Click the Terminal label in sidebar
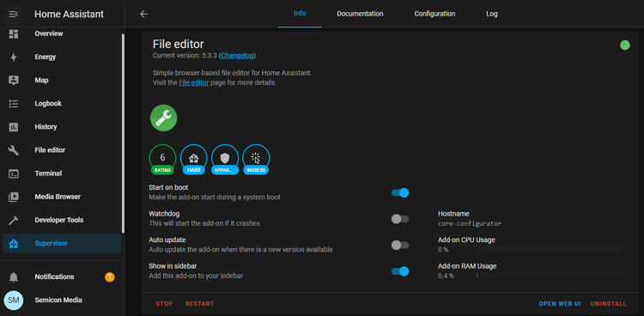 click(x=48, y=173)
